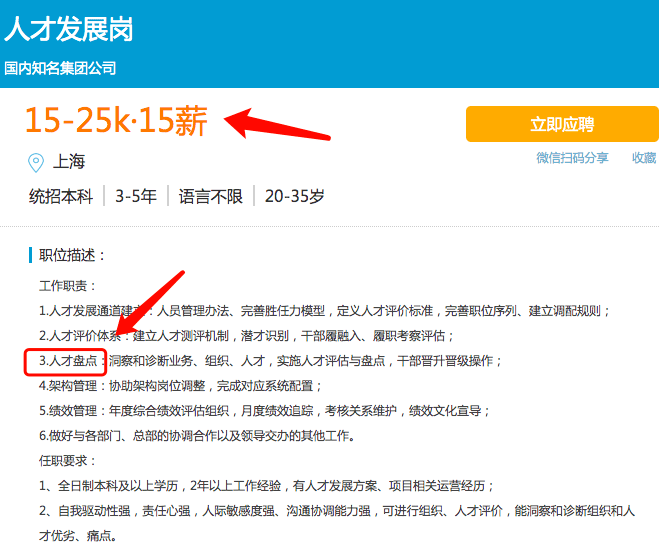The width and height of the screenshot is (659, 549).
Task: Click the 15-25k·15薪 salary text
Action: click(116, 120)
